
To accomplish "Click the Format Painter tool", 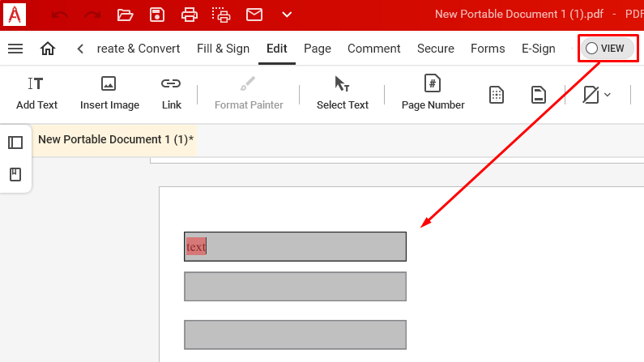I will tap(249, 94).
